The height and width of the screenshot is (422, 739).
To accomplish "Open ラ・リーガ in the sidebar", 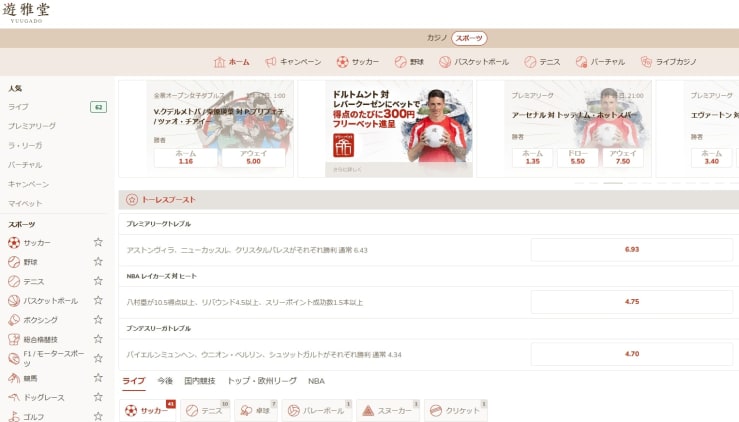I will click(25, 145).
